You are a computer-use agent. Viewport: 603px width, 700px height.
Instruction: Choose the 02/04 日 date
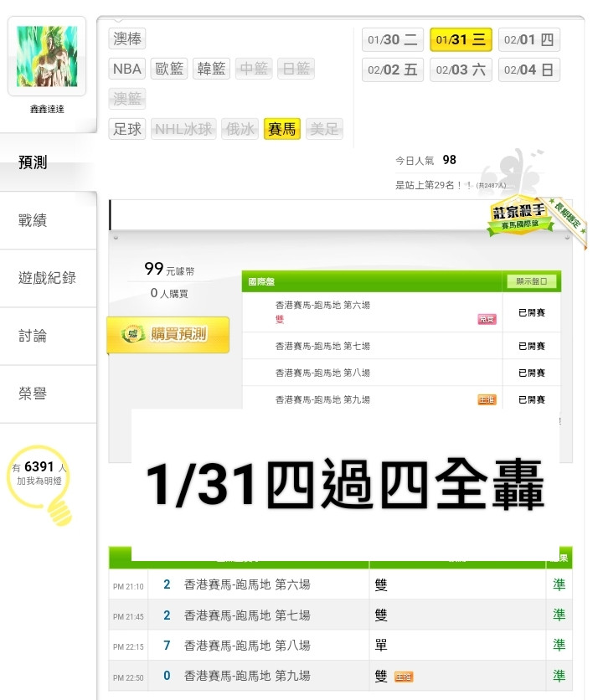tap(528, 69)
